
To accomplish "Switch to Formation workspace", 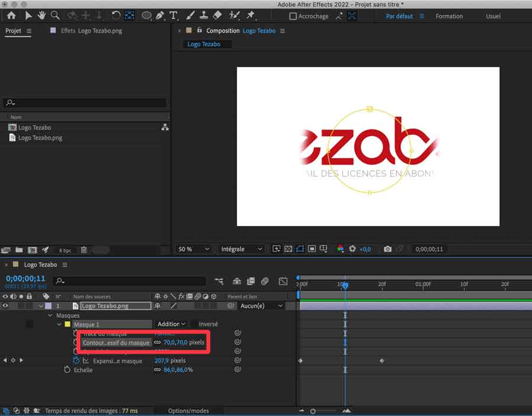I will [x=449, y=17].
